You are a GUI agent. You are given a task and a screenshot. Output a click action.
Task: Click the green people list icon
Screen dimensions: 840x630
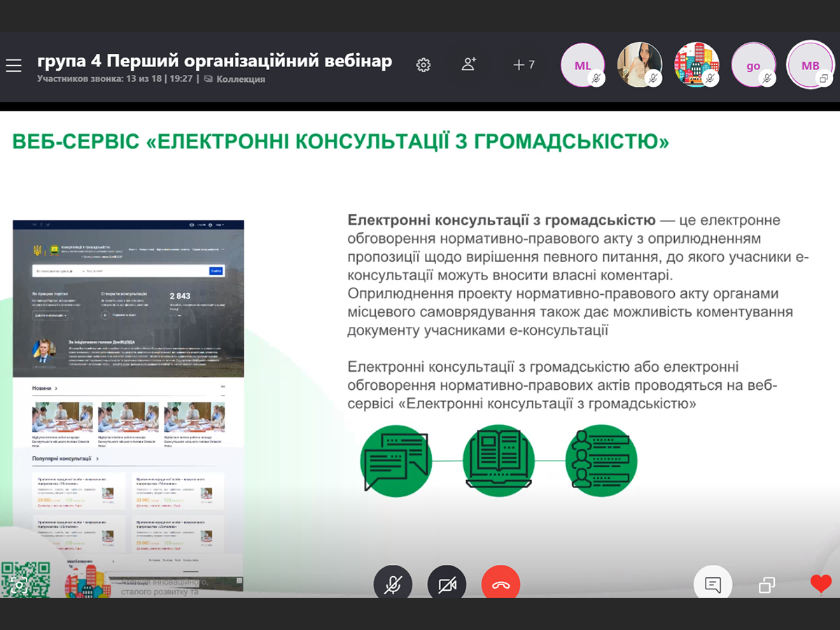[601, 461]
